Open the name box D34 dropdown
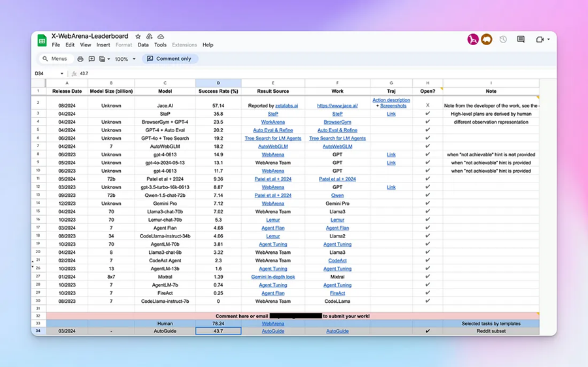Screen dimensions: 588x367 (x=62, y=74)
